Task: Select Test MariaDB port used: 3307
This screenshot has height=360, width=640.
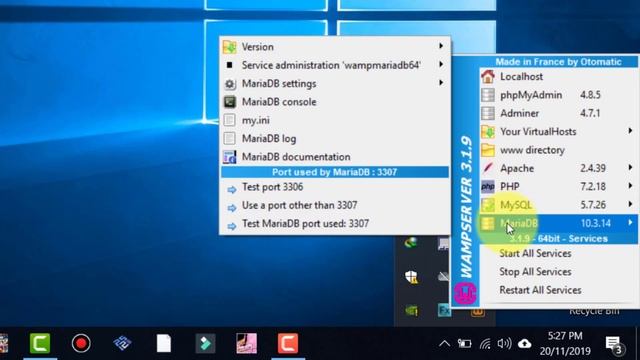Action: point(335,224)
